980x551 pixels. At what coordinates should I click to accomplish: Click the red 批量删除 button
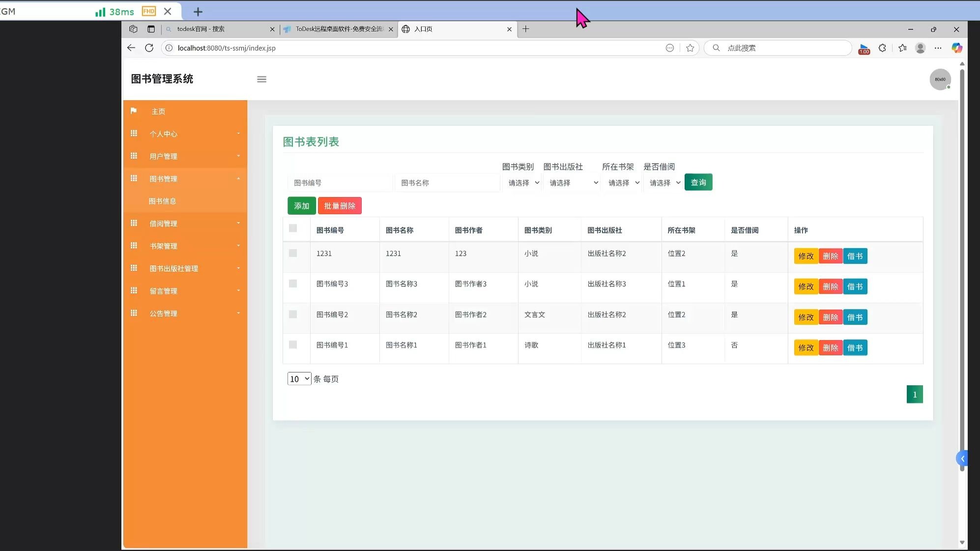click(340, 206)
